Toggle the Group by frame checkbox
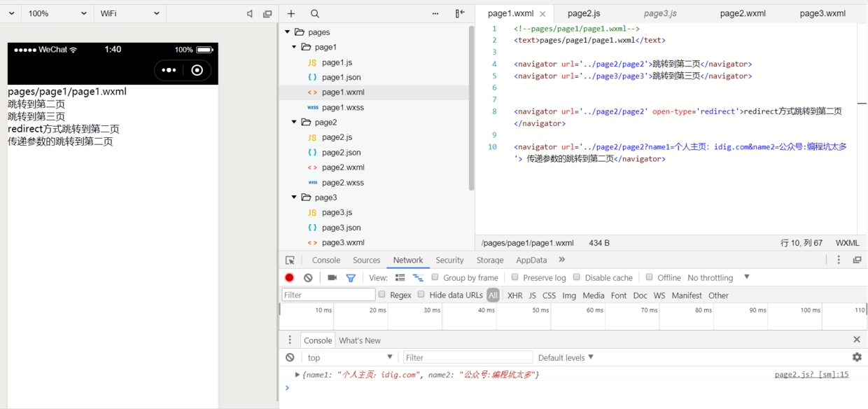Screen dimensions: 868x409 [435, 277]
